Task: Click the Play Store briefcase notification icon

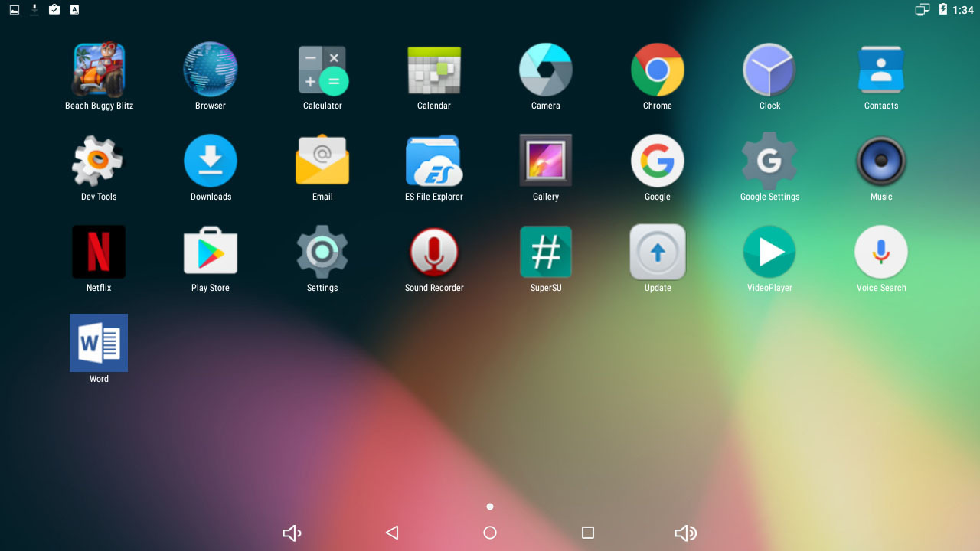Action: [x=54, y=10]
